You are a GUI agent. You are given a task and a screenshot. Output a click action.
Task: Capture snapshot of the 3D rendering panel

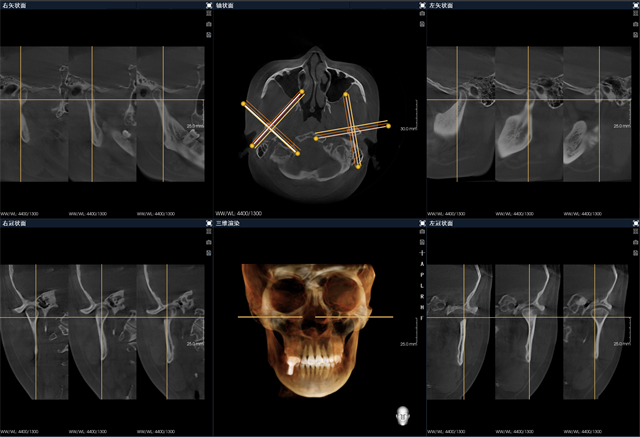pyautogui.click(x=422, y=231)
